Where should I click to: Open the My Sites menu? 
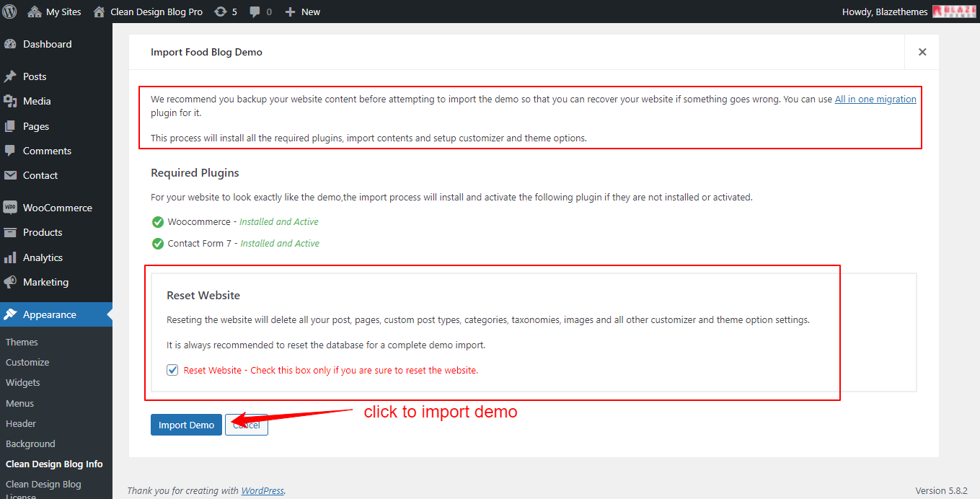coord(55,12)
